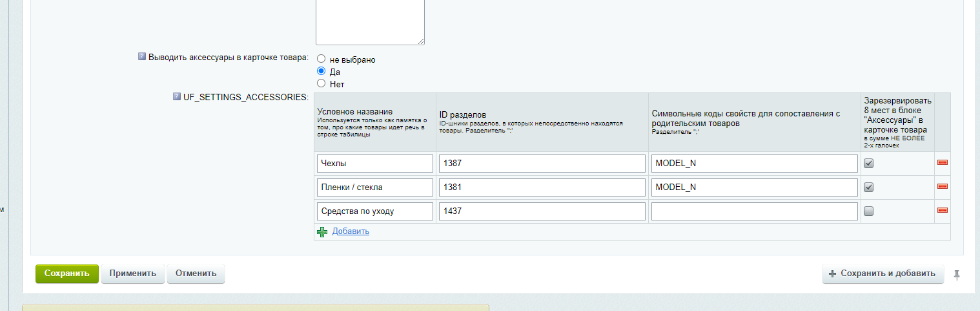Screen dimensions: 980x311
Task: Click Выводить аксессуары в карточке товара label
Action: 229,56
